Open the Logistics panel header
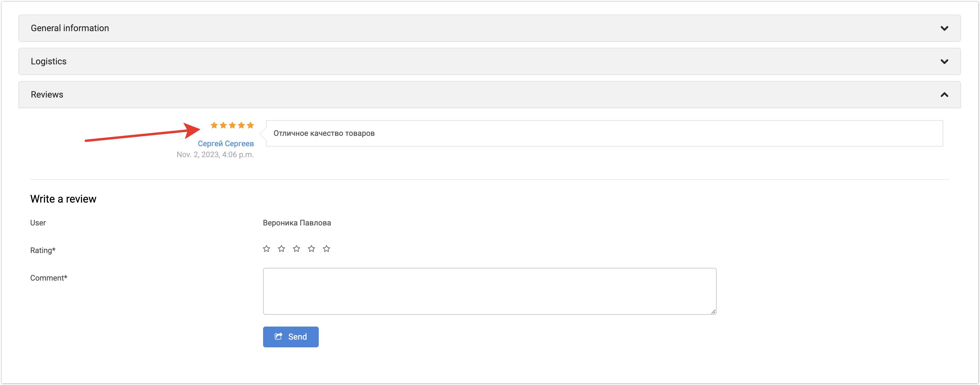This screenshot has width=980, height=385. [x=49, y=61]
